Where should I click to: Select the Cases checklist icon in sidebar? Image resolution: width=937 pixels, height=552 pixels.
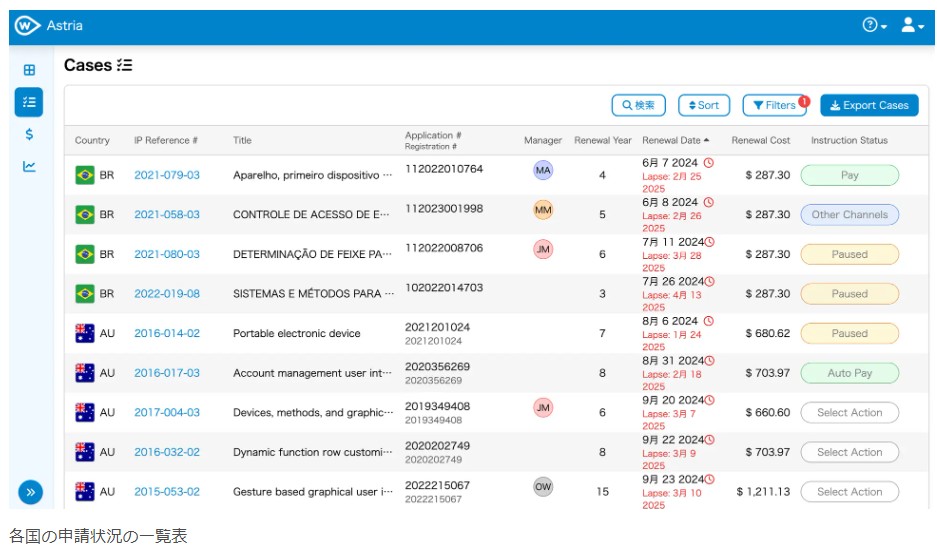click(29, 102)
